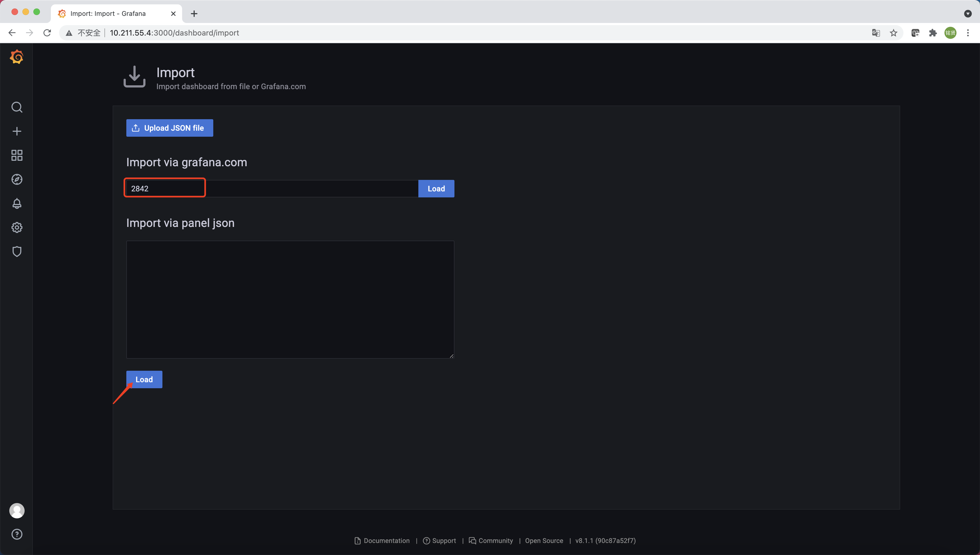Click the Create plus icon in sidebar
Viewport: 980px width, 555px height.
click(17, 132)
